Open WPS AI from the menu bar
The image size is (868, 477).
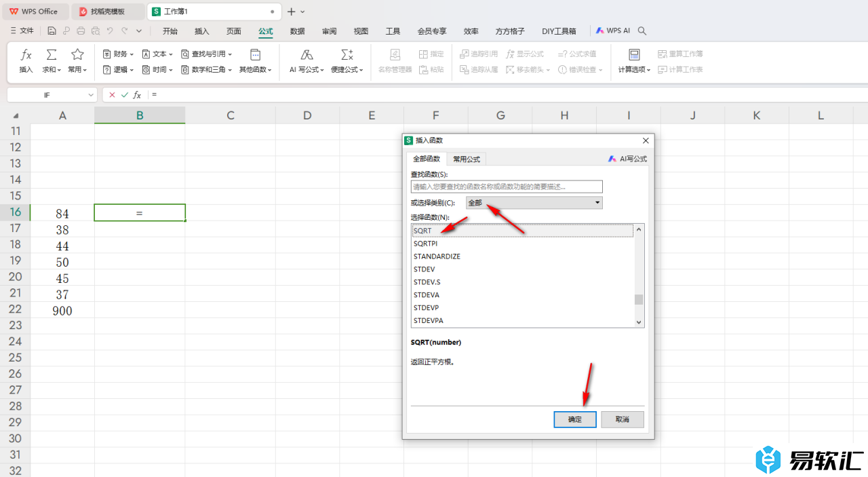[x=613, y=31]
